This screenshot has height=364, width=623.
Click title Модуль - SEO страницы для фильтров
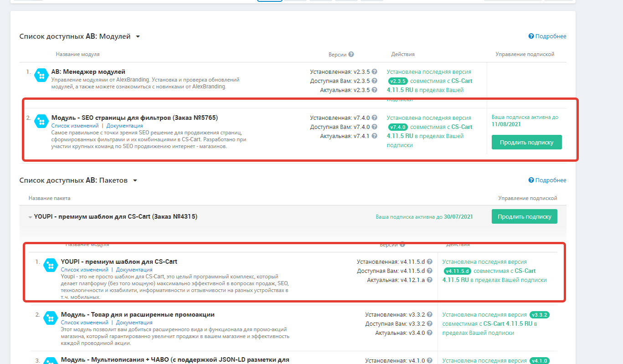click(134, 118)
